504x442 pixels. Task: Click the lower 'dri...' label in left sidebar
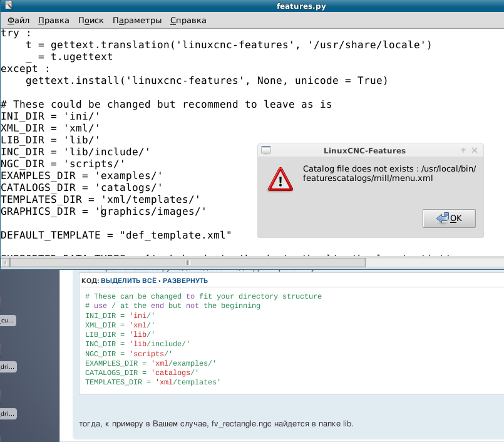point(8,414)
